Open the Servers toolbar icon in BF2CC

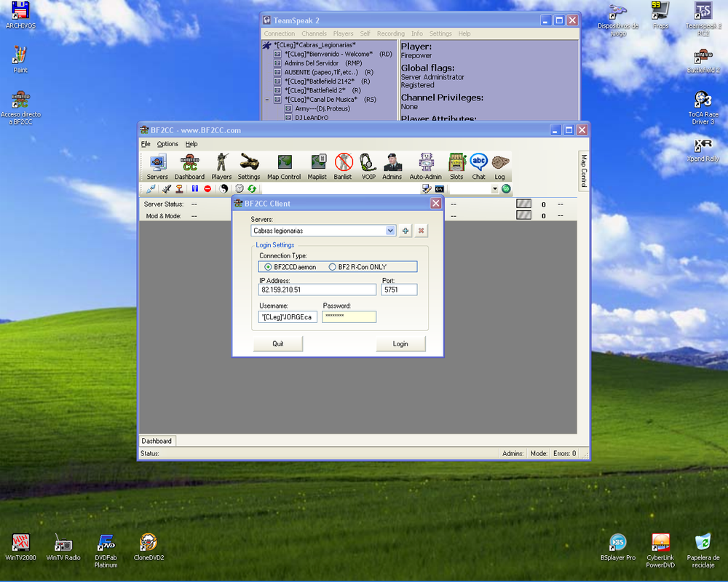point(157,167)
